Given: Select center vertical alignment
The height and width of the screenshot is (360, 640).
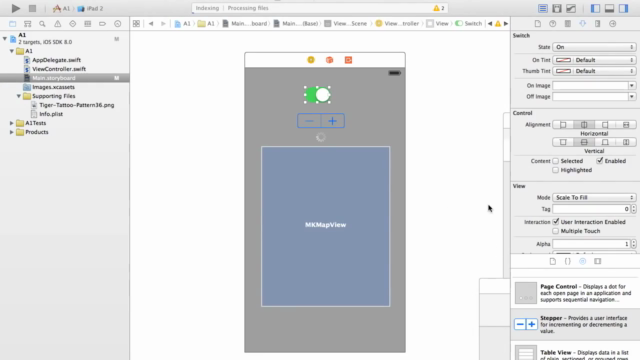Looking at the screenshot, I should (584, 142).
